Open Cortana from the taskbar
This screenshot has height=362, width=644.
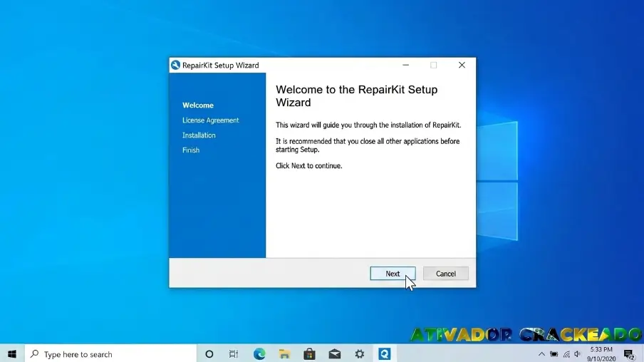(x=209, y=353)
